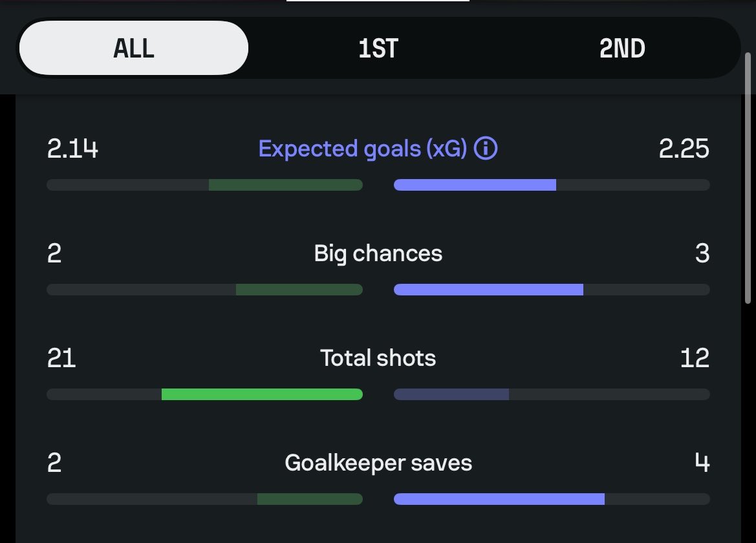Click the Total shots label
Image resolution: width=756 pixels, height=543 pixels.
[x=378, y=358]
